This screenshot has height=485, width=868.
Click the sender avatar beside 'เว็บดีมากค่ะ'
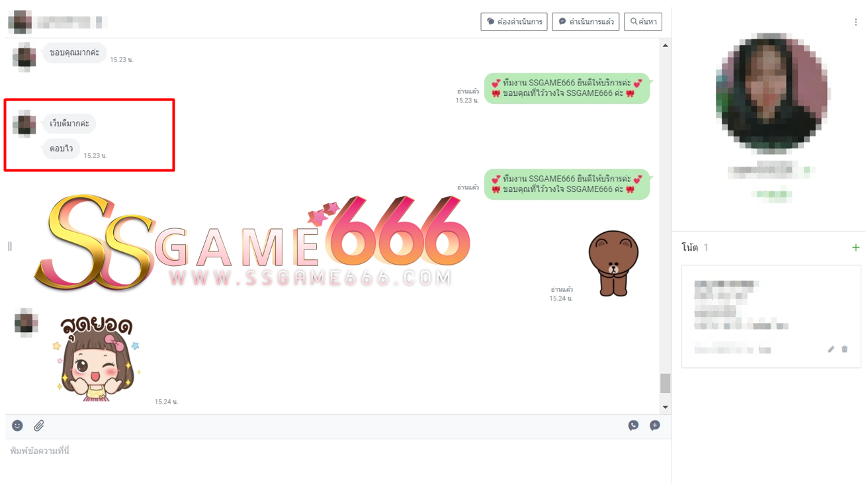click(x=25, y=124)
